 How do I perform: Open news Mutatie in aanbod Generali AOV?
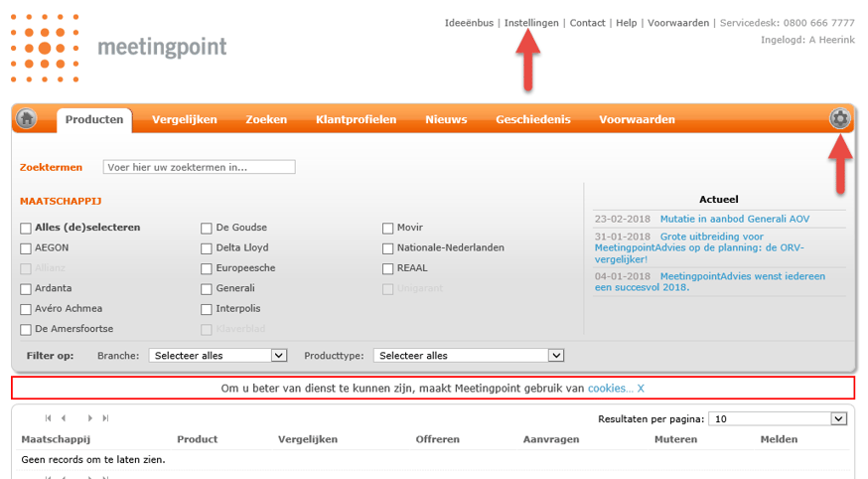coord(735,219)
